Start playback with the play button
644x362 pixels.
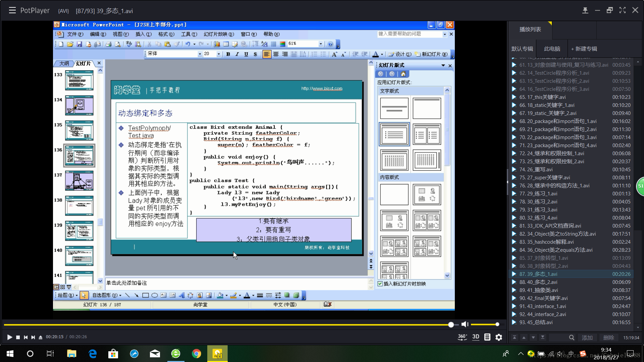coord(9,337)
